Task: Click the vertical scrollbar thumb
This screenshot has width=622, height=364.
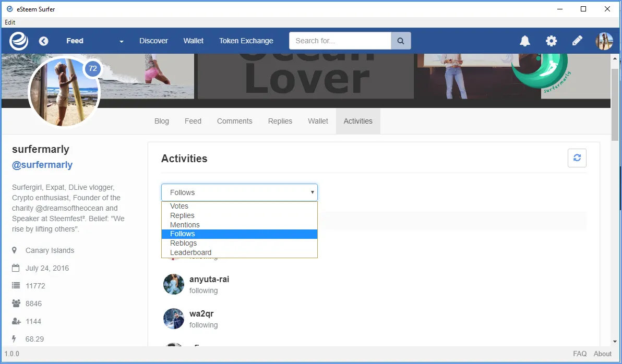Action: 615,105
